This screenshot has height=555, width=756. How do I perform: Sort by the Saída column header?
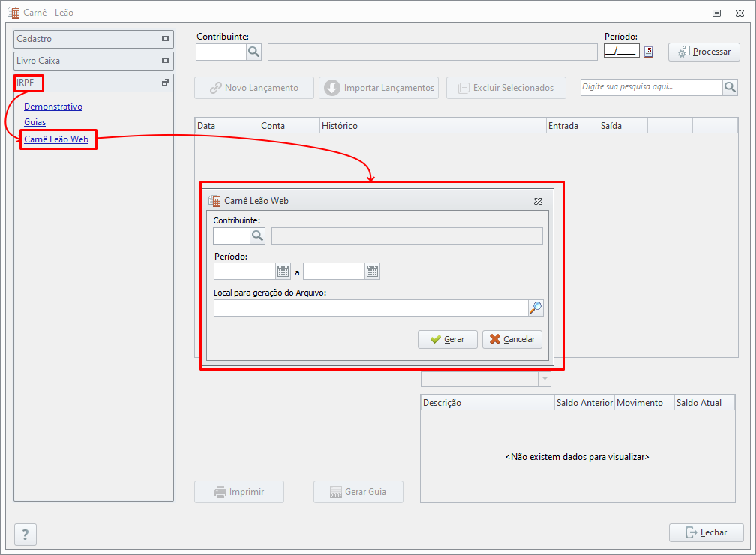[x=623, y=126]
